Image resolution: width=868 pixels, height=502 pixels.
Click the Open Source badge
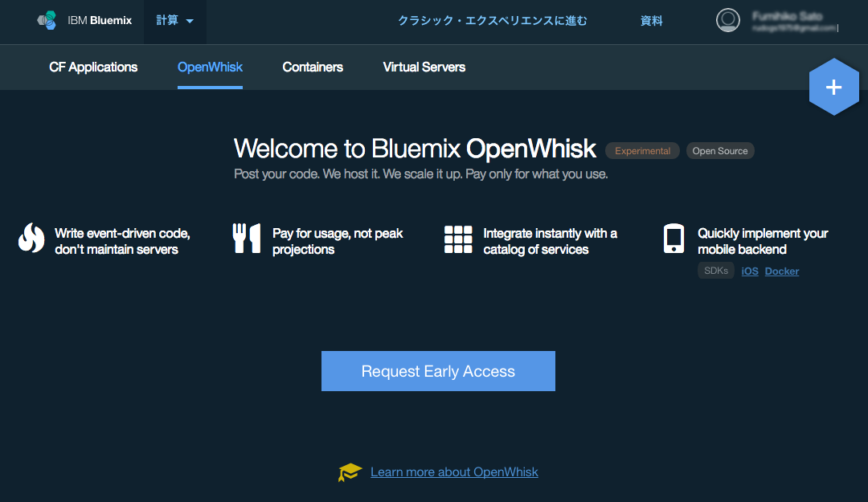pyautogui.click(x=720, y=150)
